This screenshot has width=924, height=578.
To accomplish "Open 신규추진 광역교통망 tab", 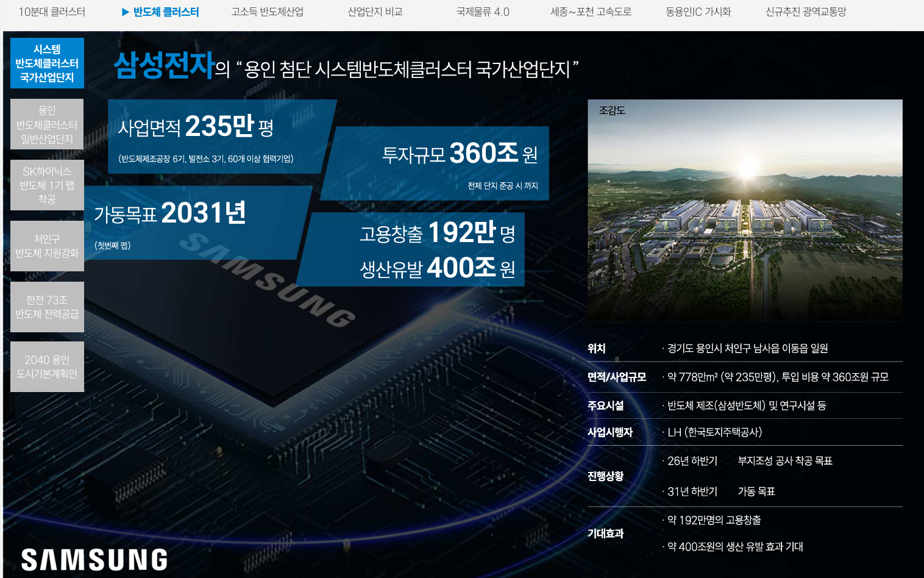I will click(x=806, y=12).
